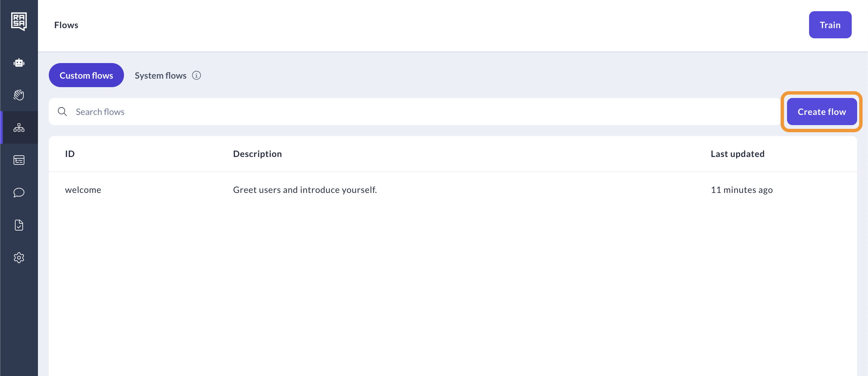The image size is (868, 376).
Task: Open the response templates card icon
Action: (x=19, y=160)
